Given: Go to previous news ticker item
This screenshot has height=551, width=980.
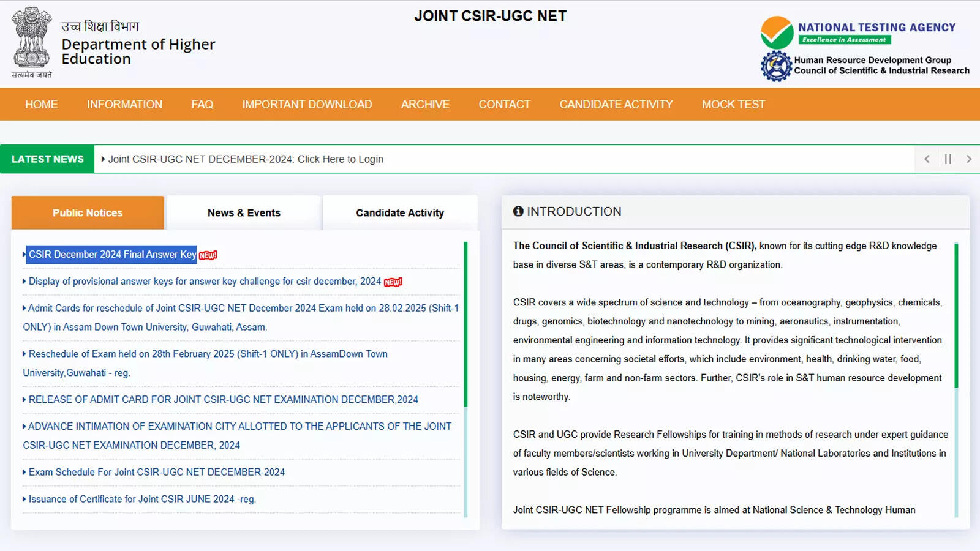Looking at the screenshot, I should (927, 159).
